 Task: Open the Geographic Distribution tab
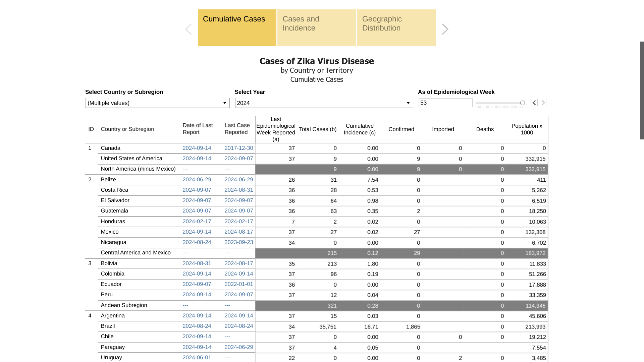pyautogui.click(x=396, y=27)
